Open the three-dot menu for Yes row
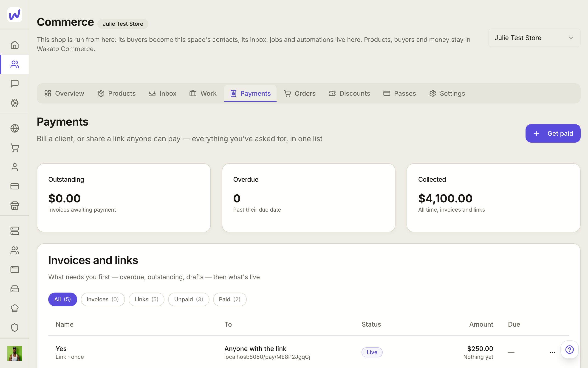588x368 pixels. point(553,352)
